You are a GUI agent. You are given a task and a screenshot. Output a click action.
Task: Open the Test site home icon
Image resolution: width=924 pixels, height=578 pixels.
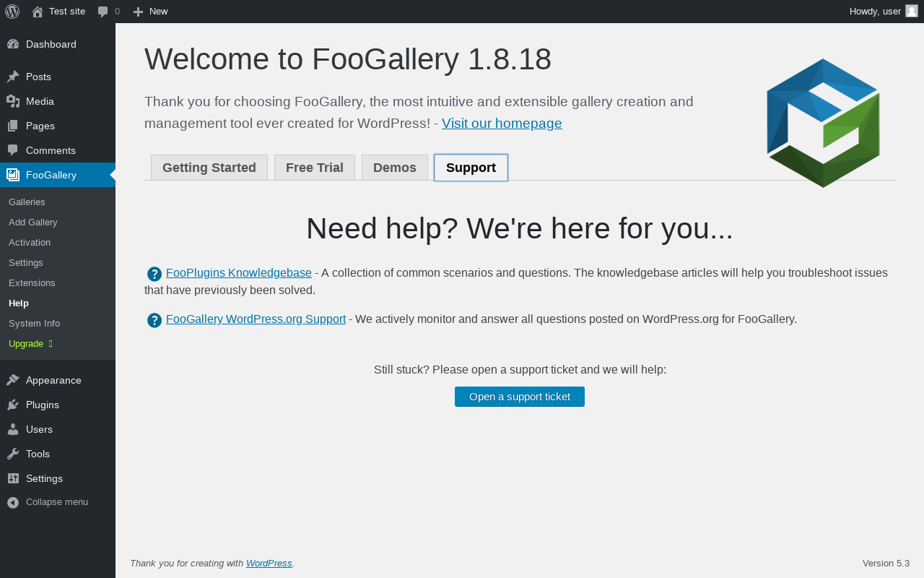click(x=38, y=12)
